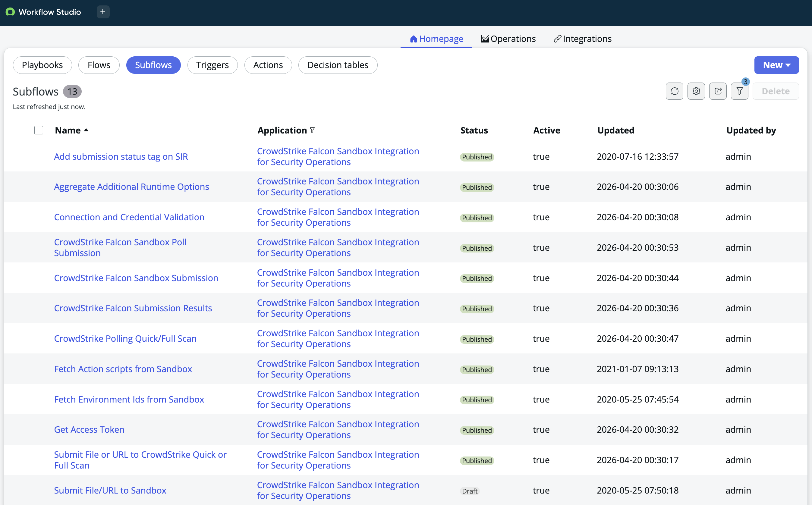Open CrowdStrike Falcon Sandbox Poll Submission
Screen dimensions: 812x505
120,247
